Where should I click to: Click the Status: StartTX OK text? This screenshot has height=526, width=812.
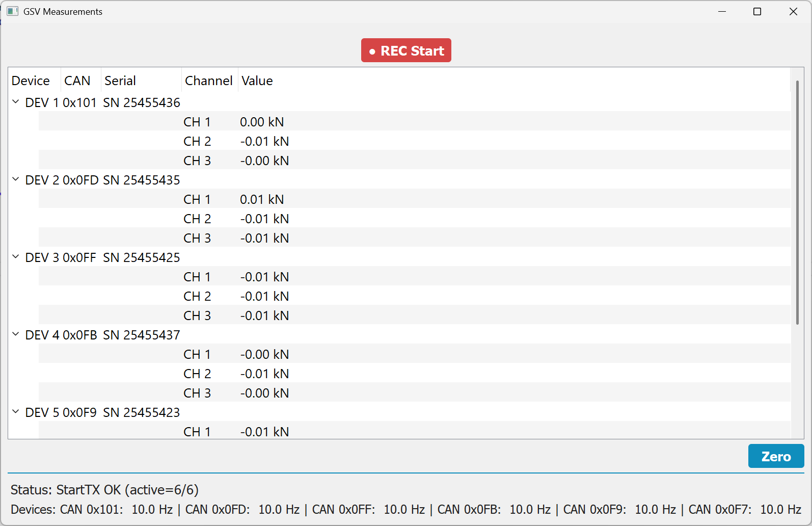[104, 490]
